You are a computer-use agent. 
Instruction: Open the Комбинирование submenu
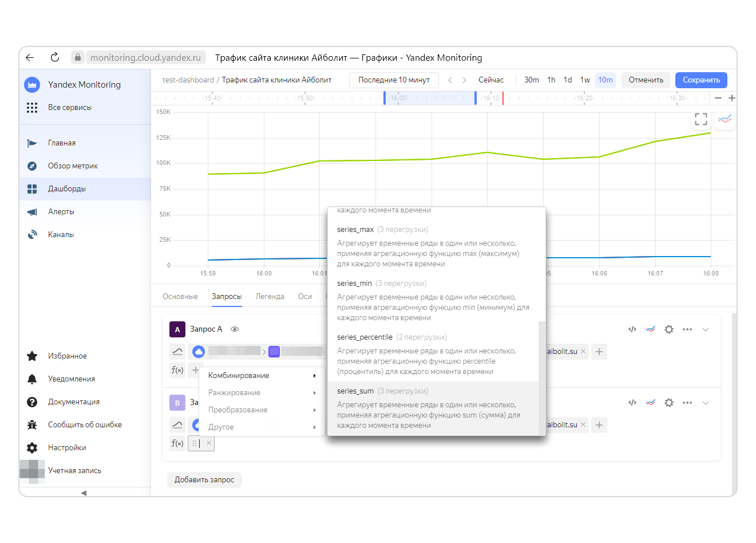coord(262,376)
